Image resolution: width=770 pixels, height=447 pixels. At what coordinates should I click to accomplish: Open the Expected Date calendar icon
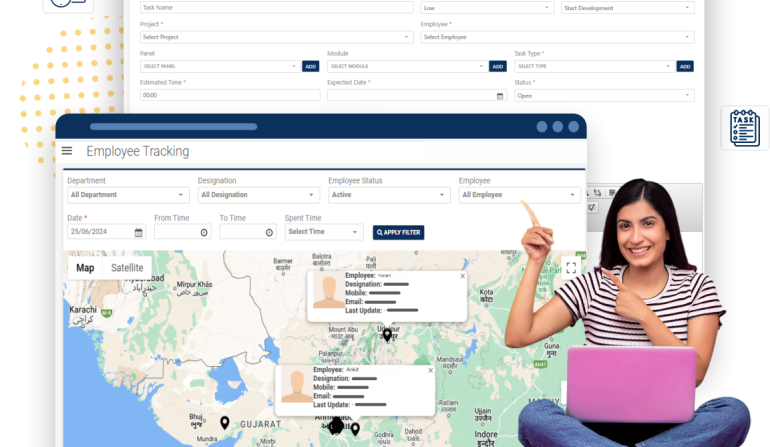(x=500, y=96)
